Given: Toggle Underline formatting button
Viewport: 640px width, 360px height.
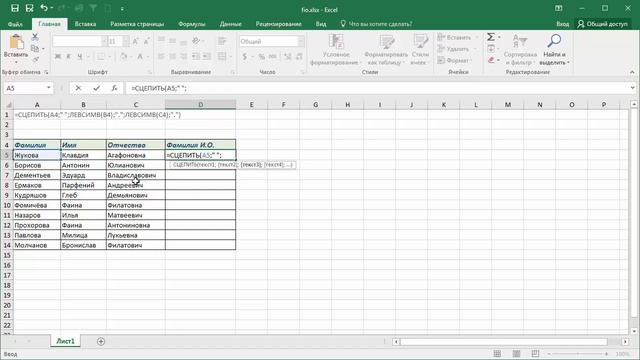Looking at the screenshot, I should click(x=80, y=56).
